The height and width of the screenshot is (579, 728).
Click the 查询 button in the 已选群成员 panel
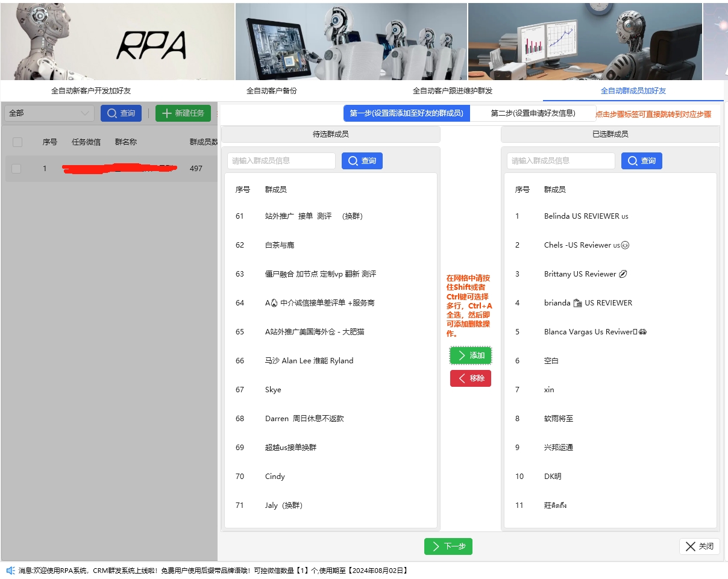tap(641, 160)
